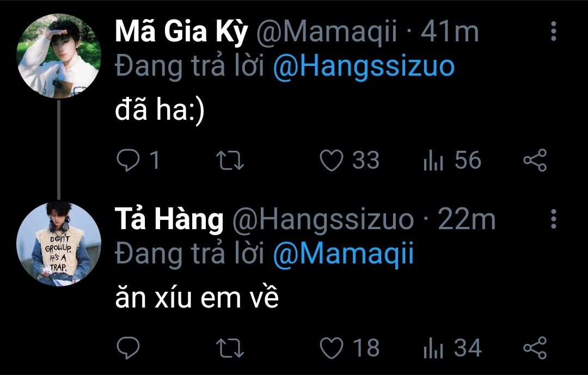Open Mã Gia Kỳ's profile picture
This screenshot has height=375, width=588.
(59, 57)
